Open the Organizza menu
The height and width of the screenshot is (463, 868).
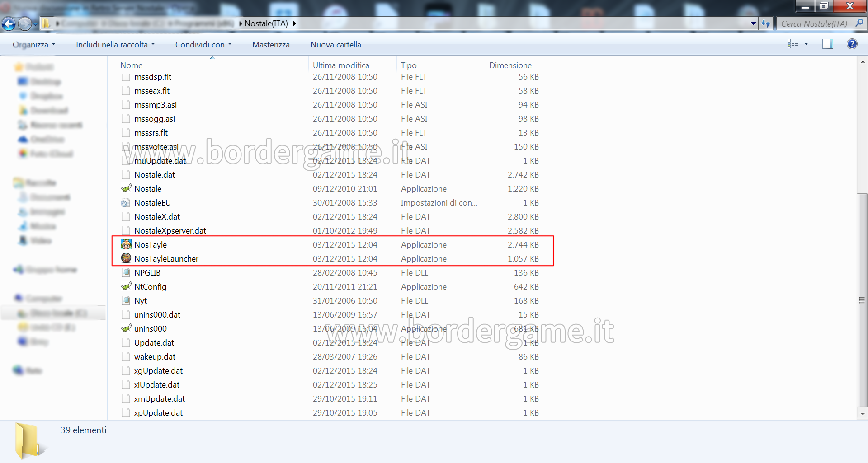pos(34,44)
